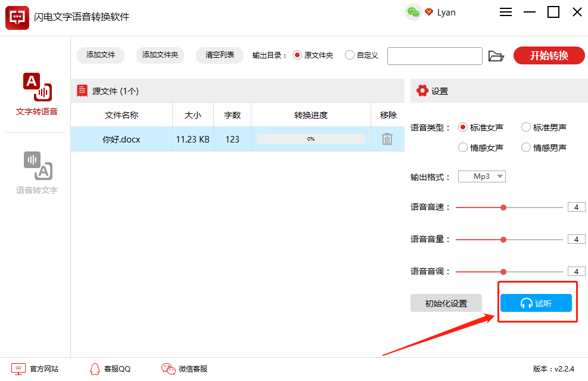
Task: Click the 移除 column header
Action: [x=388, y=115]
